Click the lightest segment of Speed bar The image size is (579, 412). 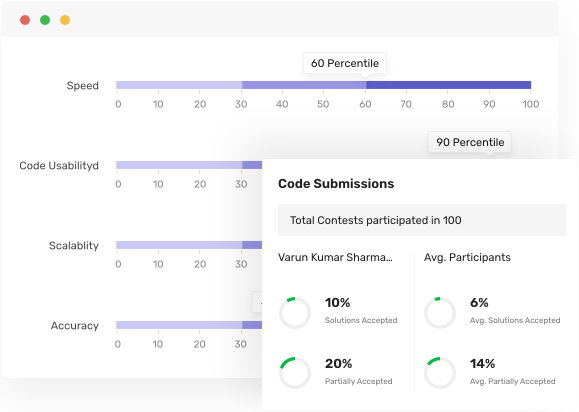pos(179,85)
